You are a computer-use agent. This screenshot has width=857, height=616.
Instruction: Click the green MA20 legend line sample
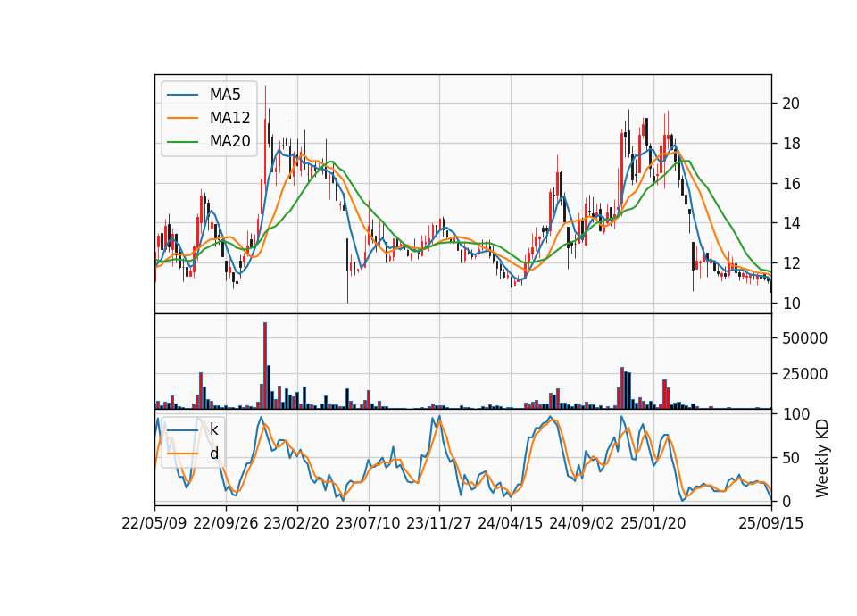(x=182, y=142)
